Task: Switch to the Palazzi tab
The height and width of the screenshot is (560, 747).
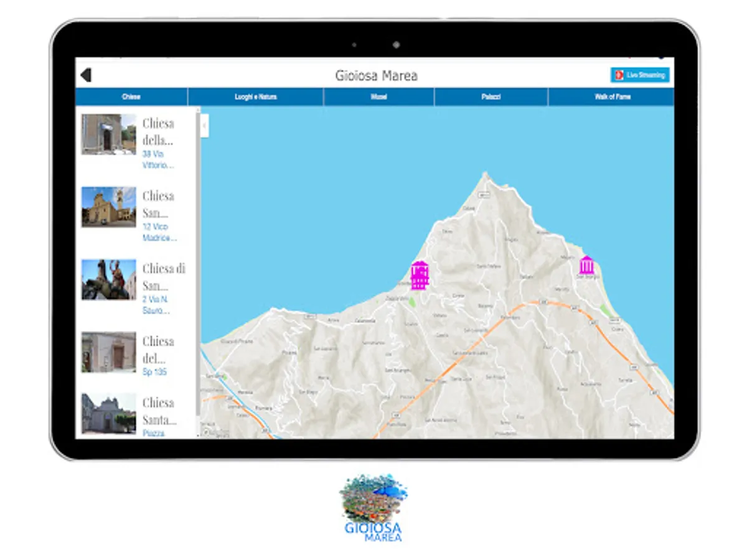Action: click(x=491, y=97)
